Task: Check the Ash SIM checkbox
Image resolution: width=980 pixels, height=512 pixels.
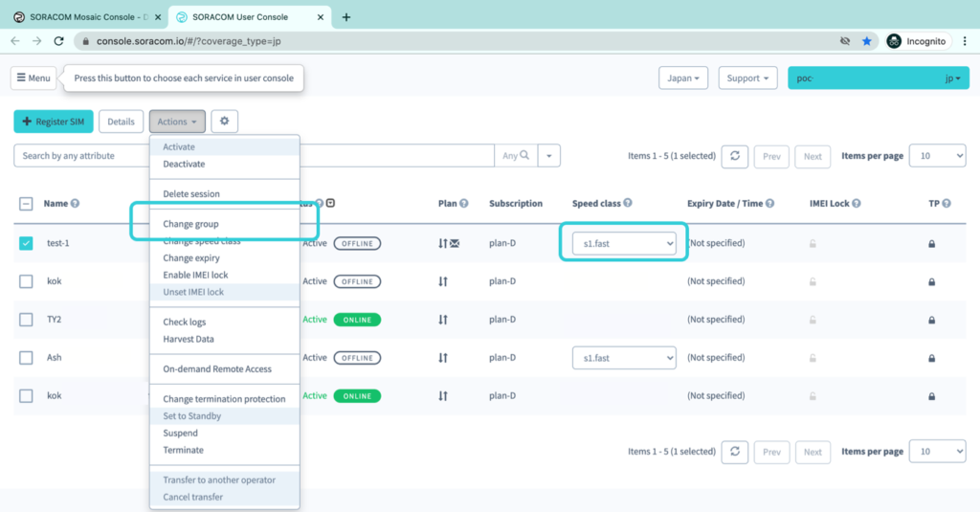Action: pyautogui.click(x=26, y=358)
